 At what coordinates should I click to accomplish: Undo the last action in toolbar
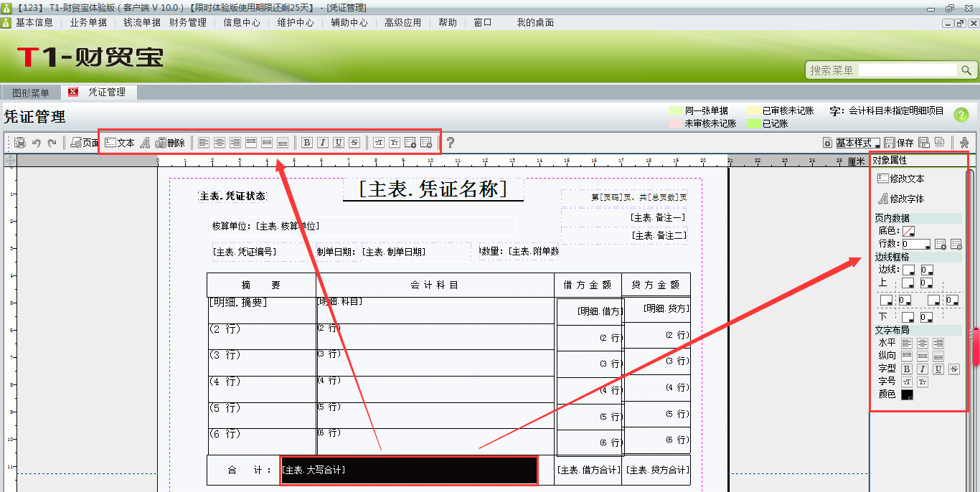coord(36,143)
